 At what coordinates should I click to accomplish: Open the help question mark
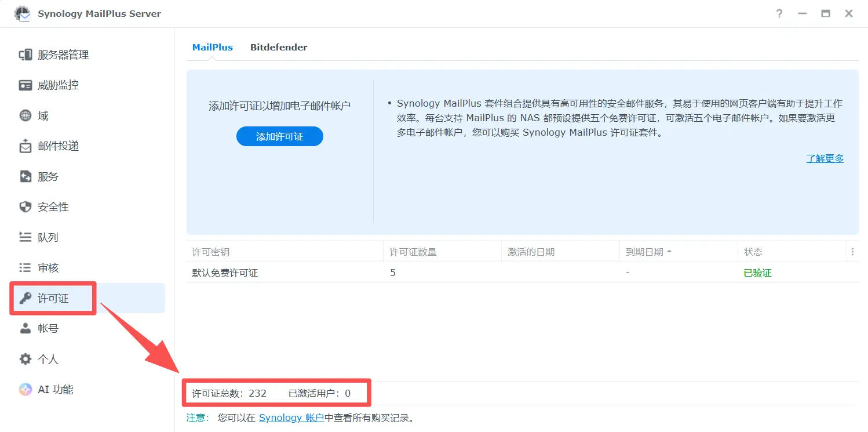click(x=779, y=13)
